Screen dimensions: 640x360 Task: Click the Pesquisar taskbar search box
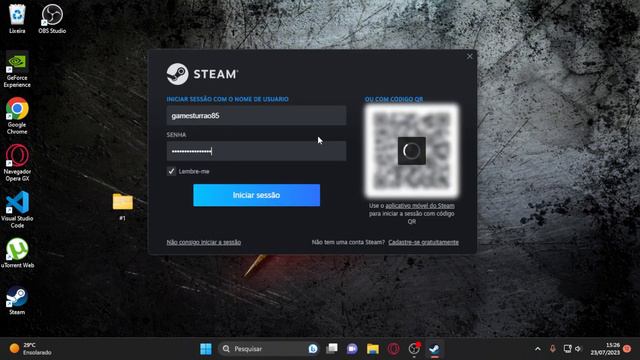tap(269, 349)
